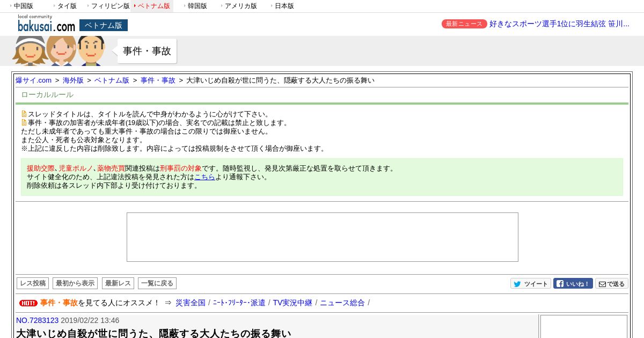The width and height of the screenshot is (644, 338).
Task: Select the ベトナム版 tab
Action: (x=152, y=6)
